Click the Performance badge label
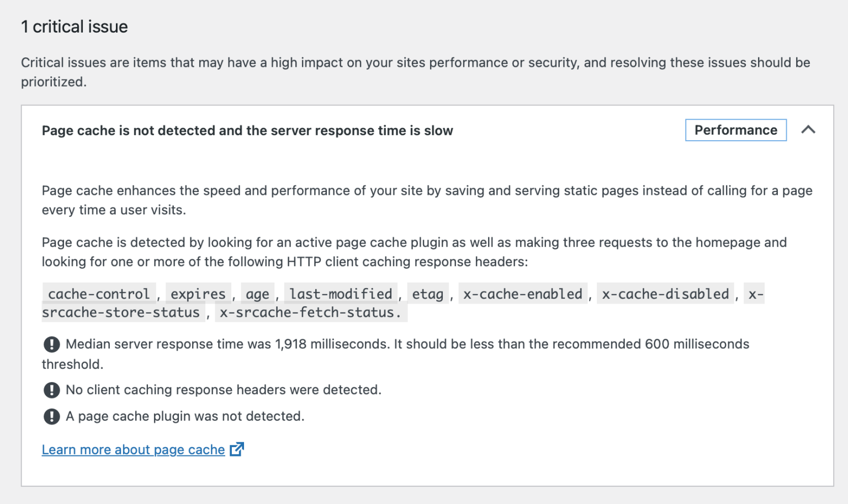The height and width of the screenshot is (504, 848). point(735,130)
